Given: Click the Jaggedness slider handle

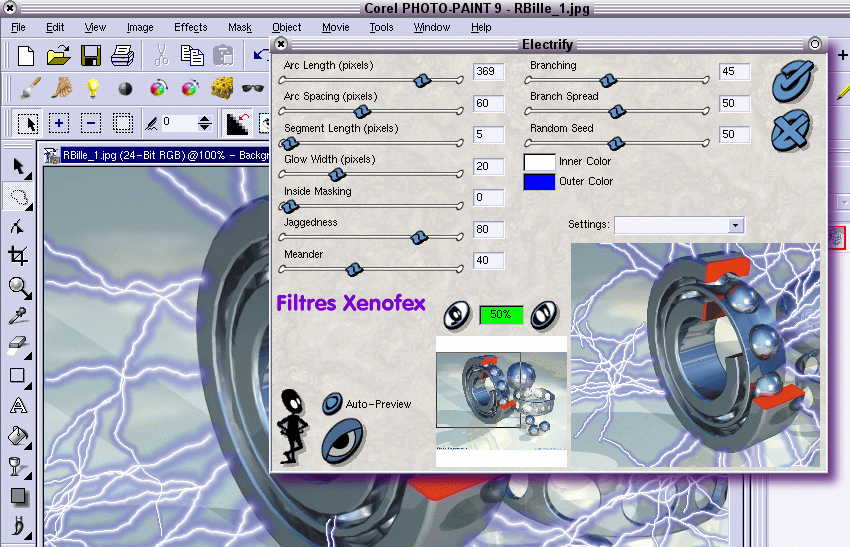Looking at the screenshot, I should click(x=418, y=237).
